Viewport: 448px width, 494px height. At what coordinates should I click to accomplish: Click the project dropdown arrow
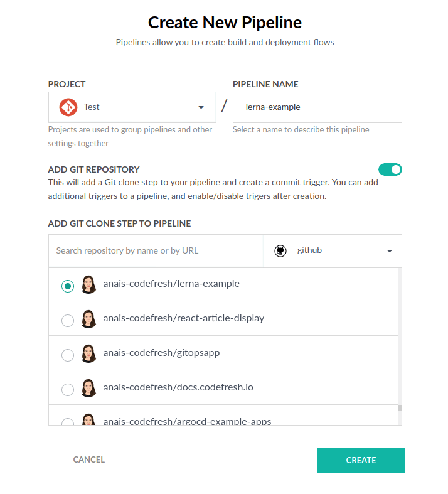point(201,107)
